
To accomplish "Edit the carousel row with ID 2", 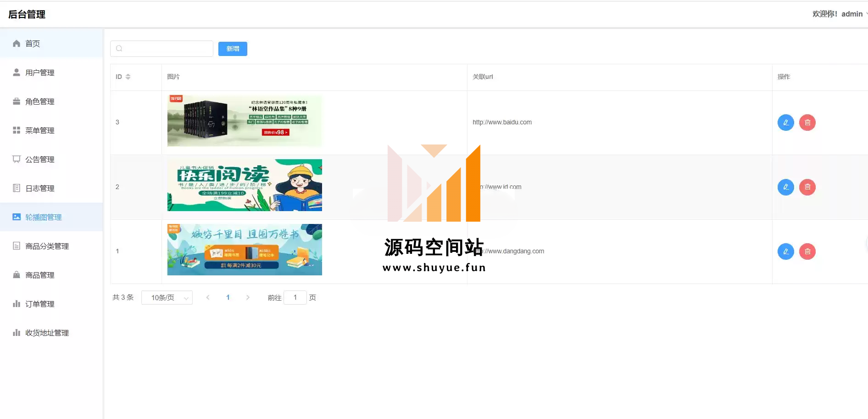I will coord(785,187).
